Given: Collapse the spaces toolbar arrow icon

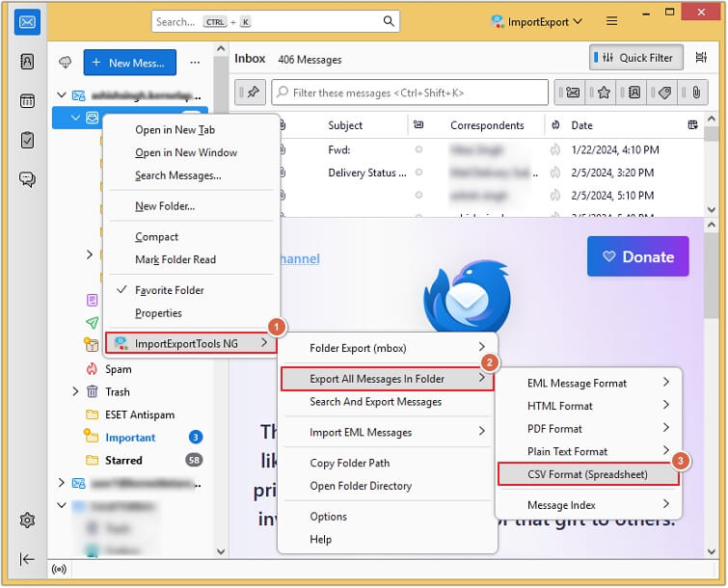Looking at the screenshot, I should (27, 559).
